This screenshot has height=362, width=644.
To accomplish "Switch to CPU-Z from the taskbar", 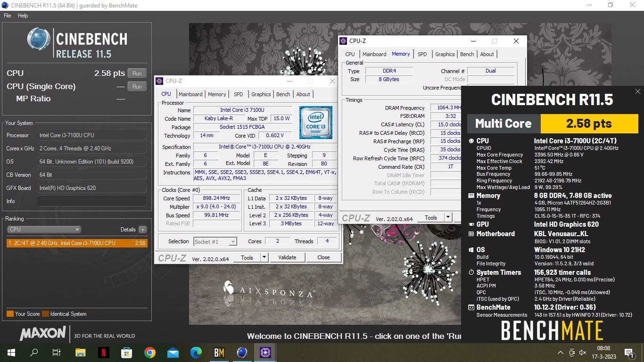I will pyautogui.click(x=265, y=352).
